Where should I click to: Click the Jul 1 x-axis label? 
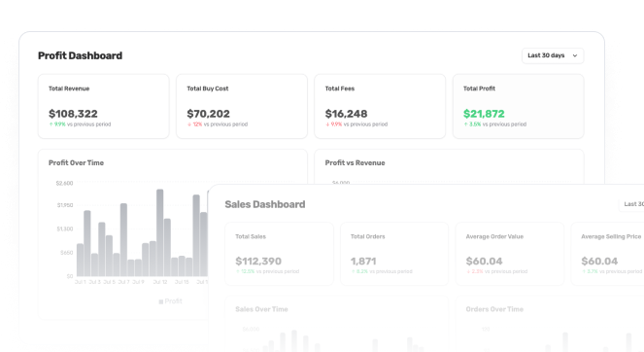coord(80,282)
